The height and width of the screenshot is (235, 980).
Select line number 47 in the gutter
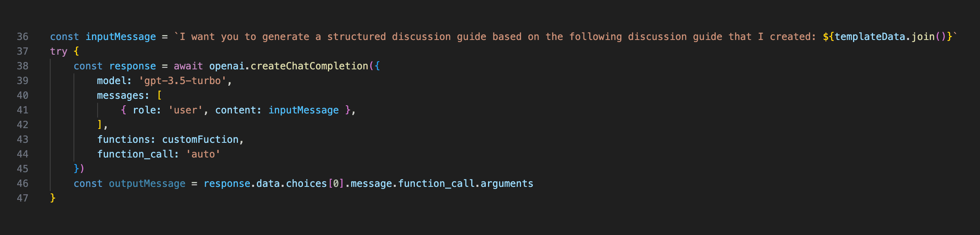tap(22, 198)
